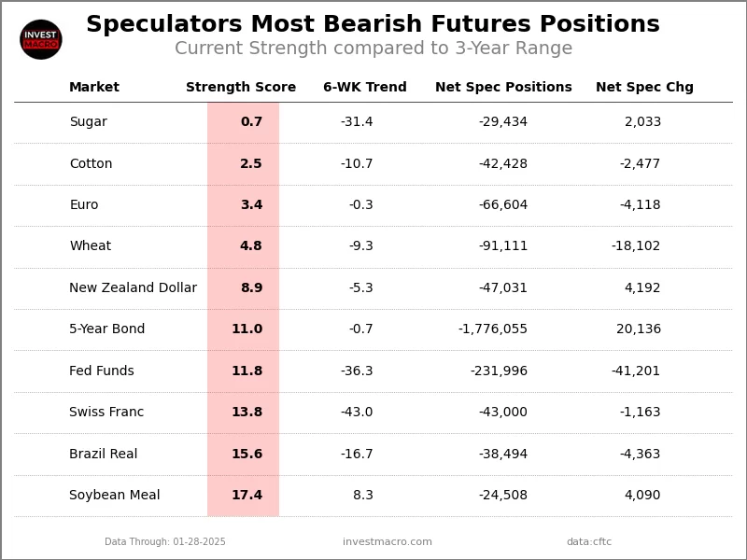
Task: Click the Cotton market name
Action: coord(91,164)
